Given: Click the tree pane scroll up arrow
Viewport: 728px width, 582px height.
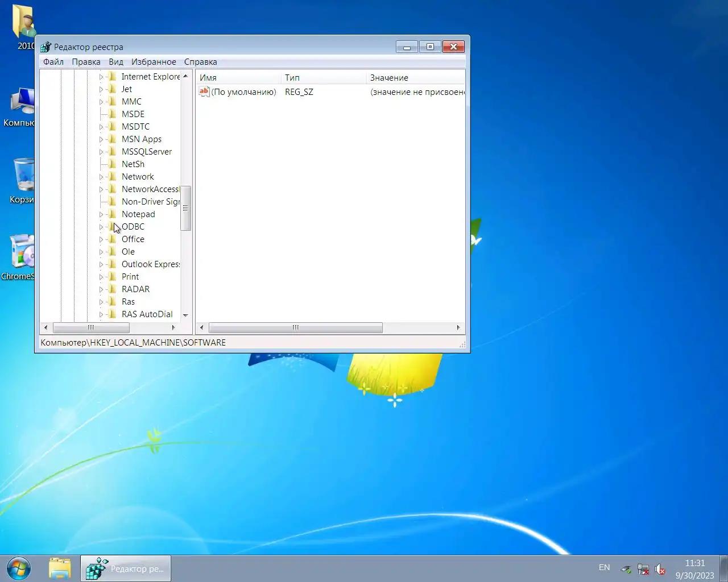Looking at the screenshot, I should (185, 76).
